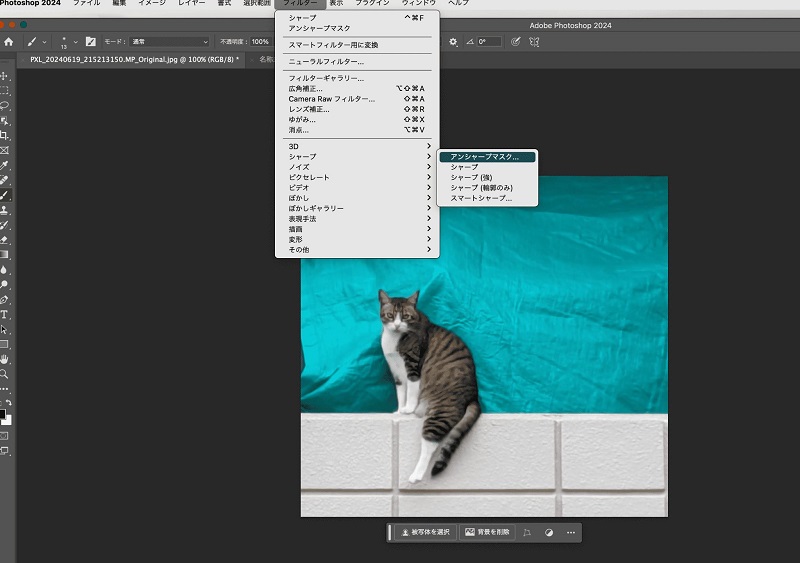Select the Hand tool
Screen dimensions: 800x563
tap(5, 358)
